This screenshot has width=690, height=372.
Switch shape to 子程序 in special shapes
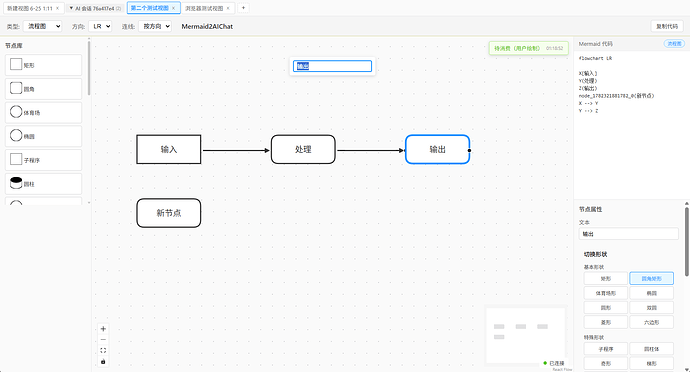[606, 349]
